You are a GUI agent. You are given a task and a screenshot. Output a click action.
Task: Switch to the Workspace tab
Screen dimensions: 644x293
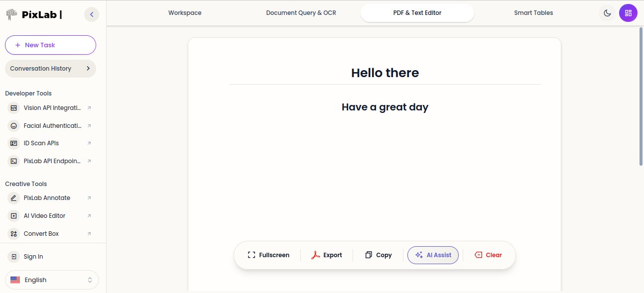(x=185, y=13)
